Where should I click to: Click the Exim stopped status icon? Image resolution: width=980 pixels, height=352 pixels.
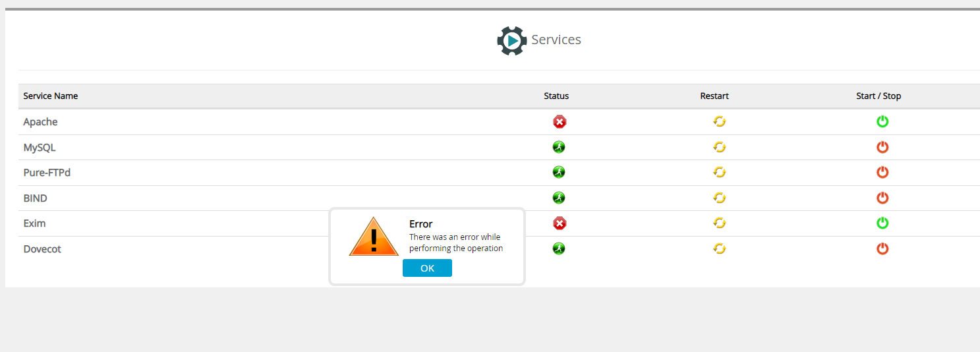(x=560, y=223)
